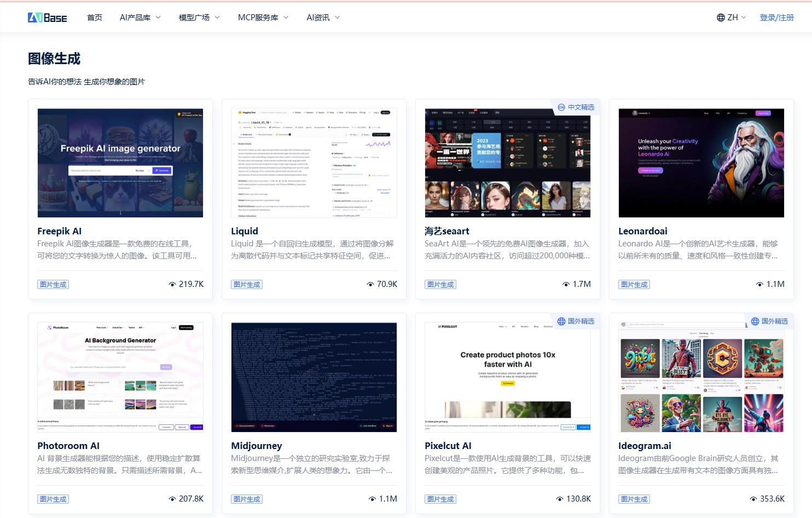Click the 图片生成 tag on Leonardoai card

[634, 284]
